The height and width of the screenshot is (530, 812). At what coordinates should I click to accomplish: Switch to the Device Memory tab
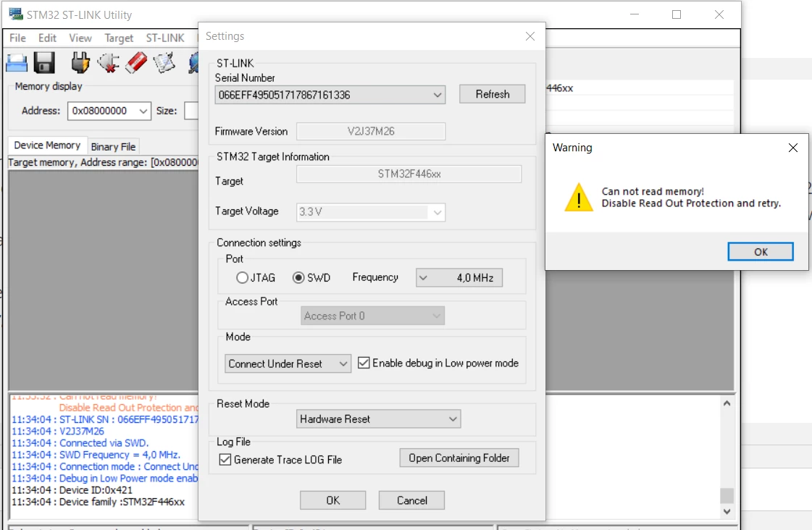(x=47, y=146)
